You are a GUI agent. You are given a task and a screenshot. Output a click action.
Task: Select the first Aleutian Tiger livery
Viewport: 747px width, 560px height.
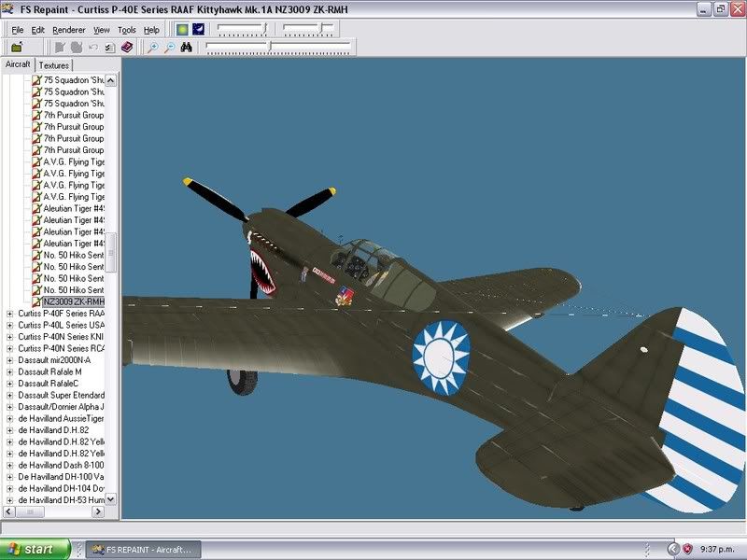point(73,208)
